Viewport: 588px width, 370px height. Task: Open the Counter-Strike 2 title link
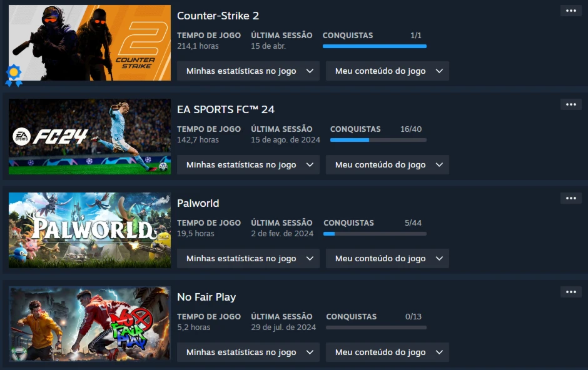click(218, 16)
